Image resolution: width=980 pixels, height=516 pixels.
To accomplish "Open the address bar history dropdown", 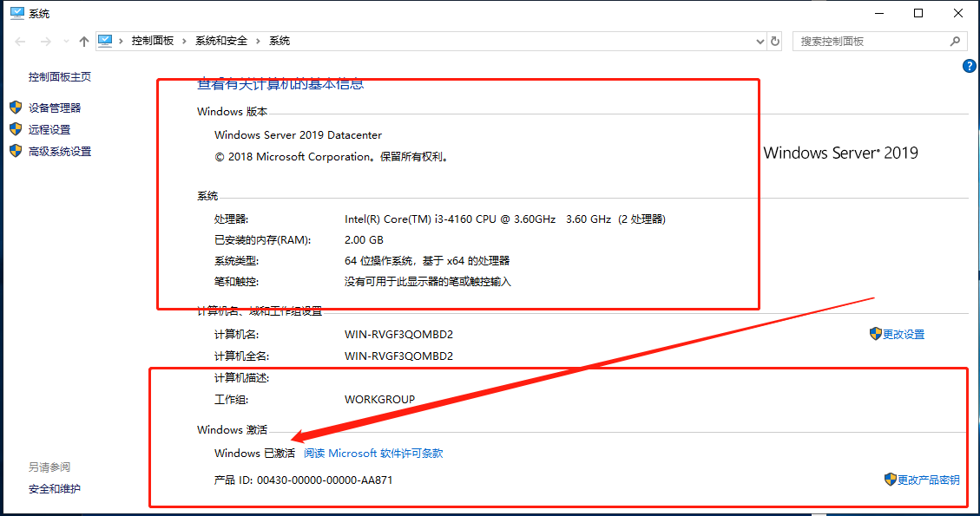I will click(x=760, y=42).
